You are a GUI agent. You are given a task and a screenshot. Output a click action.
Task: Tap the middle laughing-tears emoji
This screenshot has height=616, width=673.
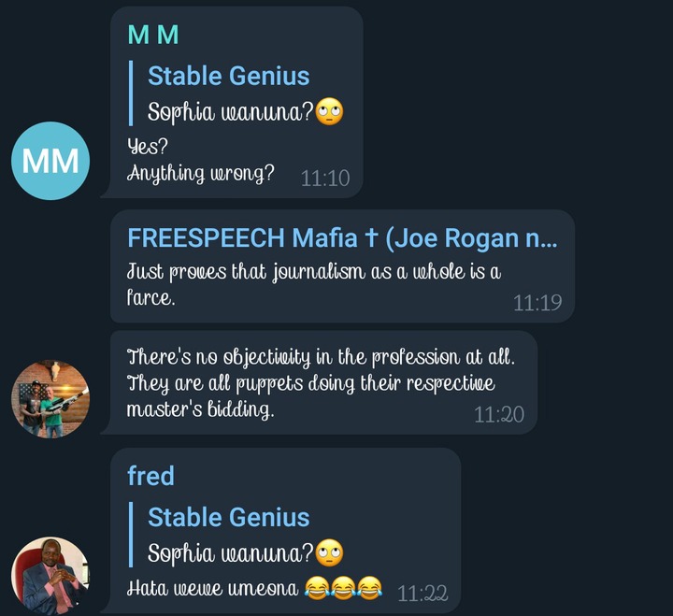click(x=343, y=588)
